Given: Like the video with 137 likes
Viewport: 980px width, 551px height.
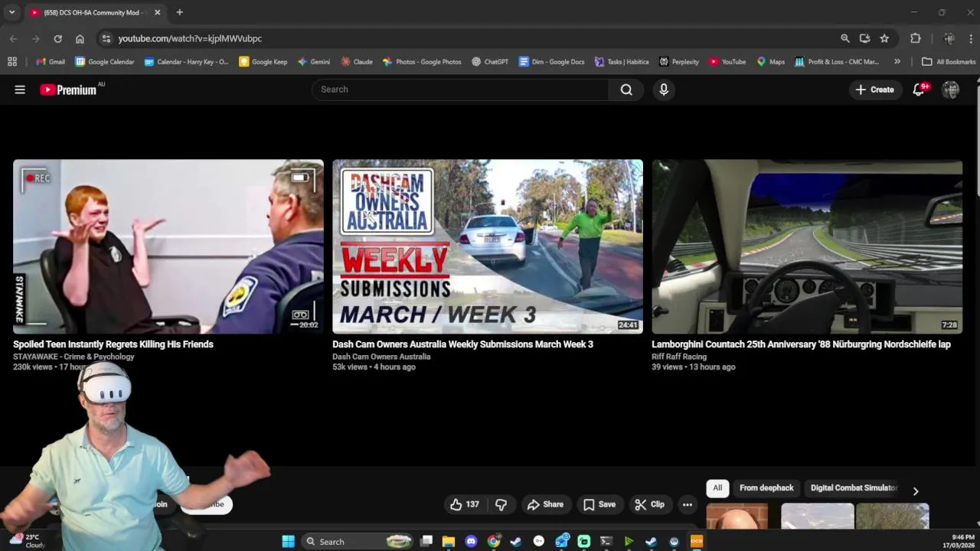Looking at the screenshot, I should [465, 504].
